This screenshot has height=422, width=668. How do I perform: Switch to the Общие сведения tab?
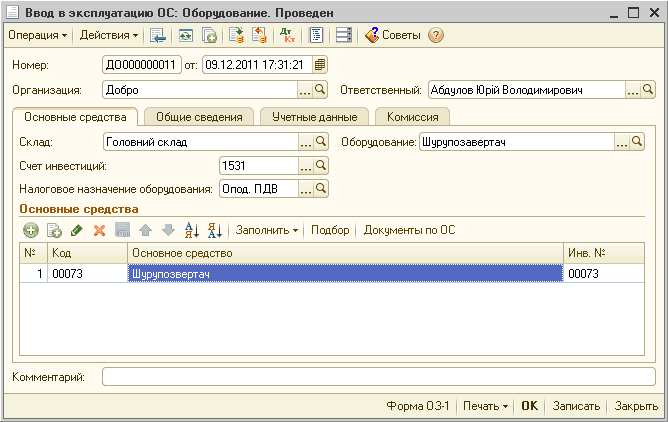point(199,117)
